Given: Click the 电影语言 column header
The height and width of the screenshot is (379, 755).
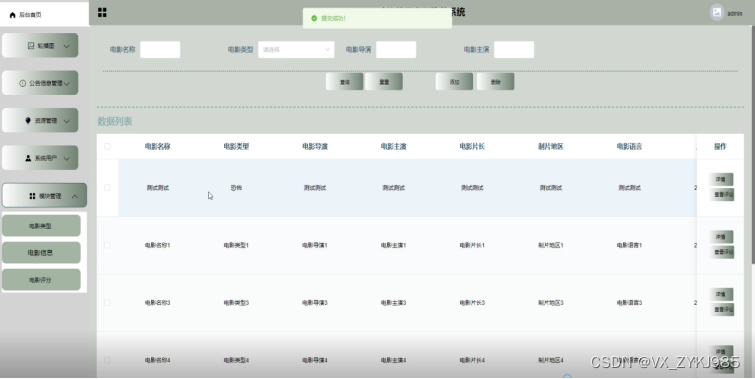Looking at the screenshot, I should tap(629, 146).
